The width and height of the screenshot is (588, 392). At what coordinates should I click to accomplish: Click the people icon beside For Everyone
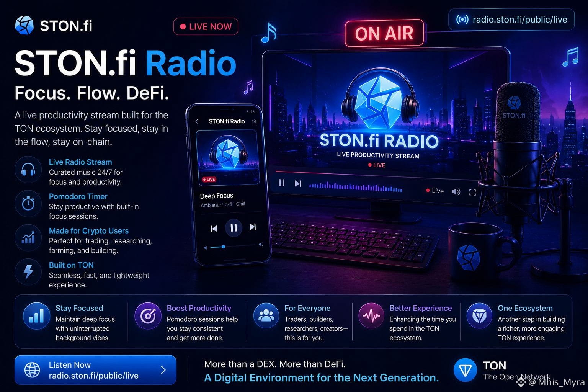pyautogui.click(x=266, y=316)
